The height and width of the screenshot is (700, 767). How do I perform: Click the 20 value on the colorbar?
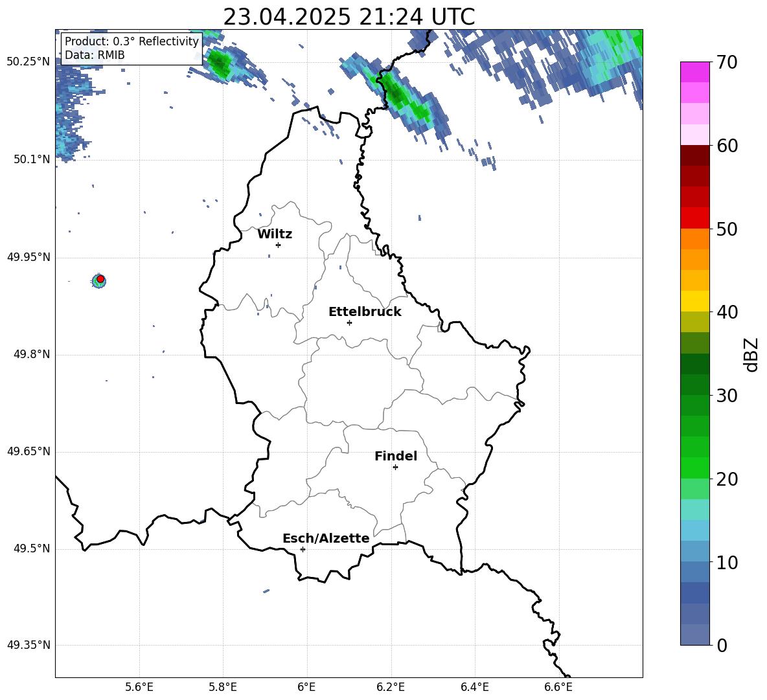[x=726, y=479]
